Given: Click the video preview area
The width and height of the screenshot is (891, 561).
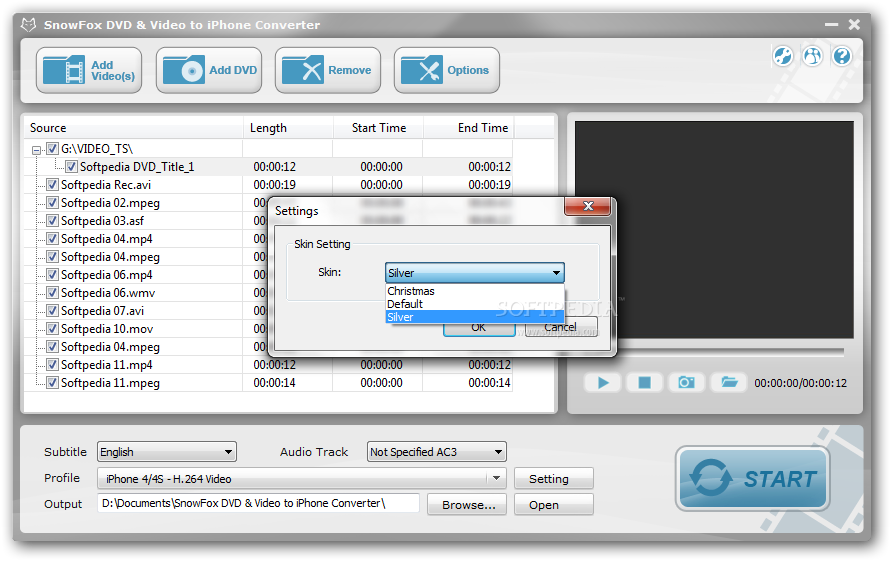Looking at the screenshot, I should coord(714,230).
